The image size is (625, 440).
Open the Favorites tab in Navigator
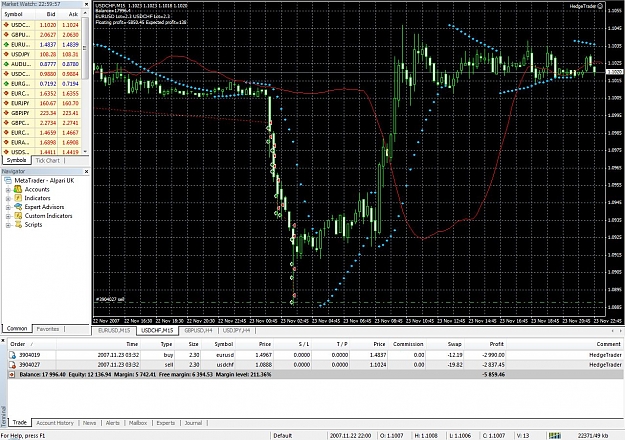tap(48, 329)
